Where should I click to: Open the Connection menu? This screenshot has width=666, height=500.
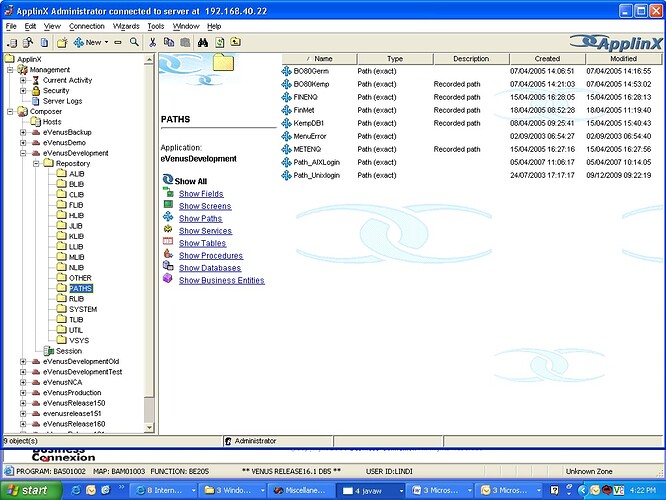[x=87, y=26]
